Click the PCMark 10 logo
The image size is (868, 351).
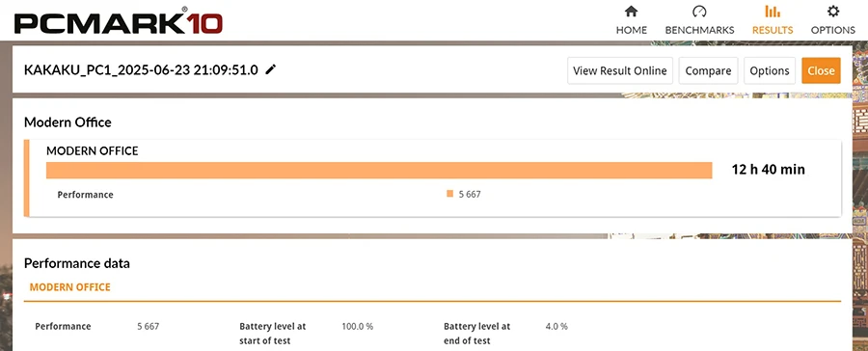(x=119, y=21)
